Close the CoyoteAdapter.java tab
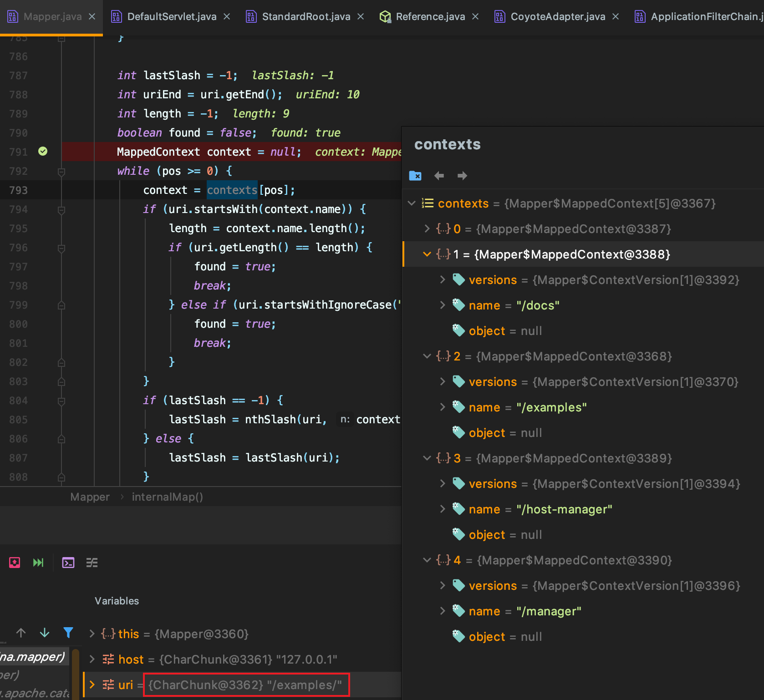 616,17
